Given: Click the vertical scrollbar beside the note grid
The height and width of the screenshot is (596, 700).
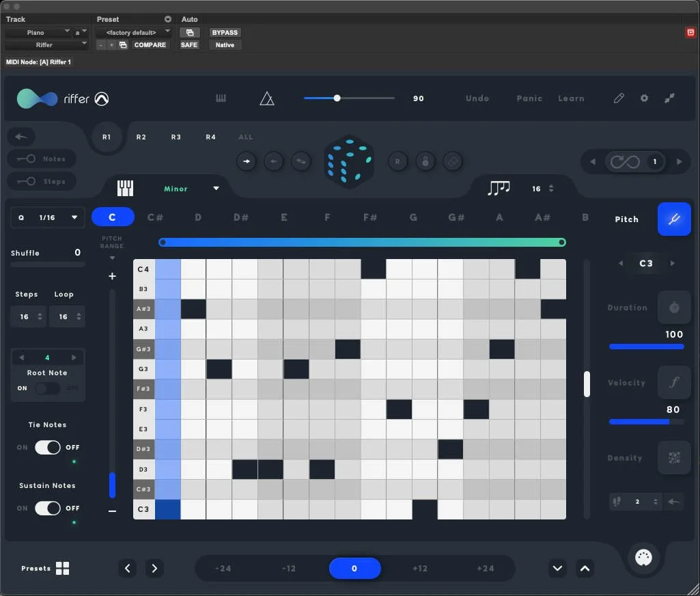Looking at the screenshot, I should pos(587,384).
